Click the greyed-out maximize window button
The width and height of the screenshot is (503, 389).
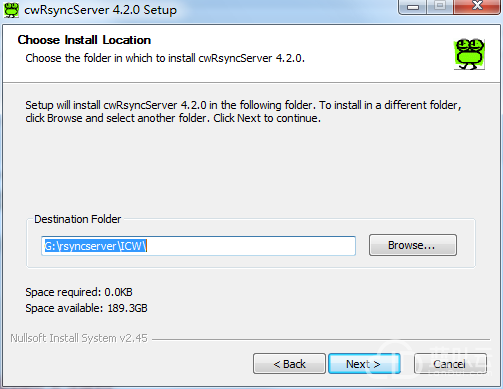[x=440, y=7]
